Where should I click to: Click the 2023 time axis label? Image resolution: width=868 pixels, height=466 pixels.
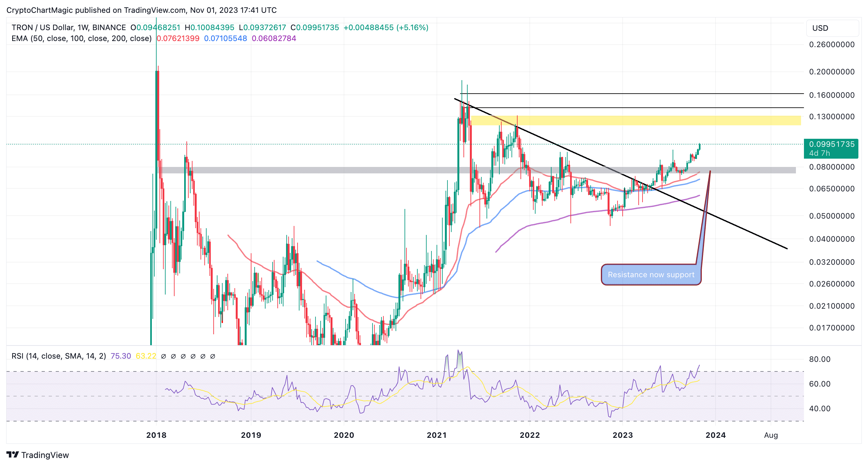pyautogui.click(x=623, y=435)
